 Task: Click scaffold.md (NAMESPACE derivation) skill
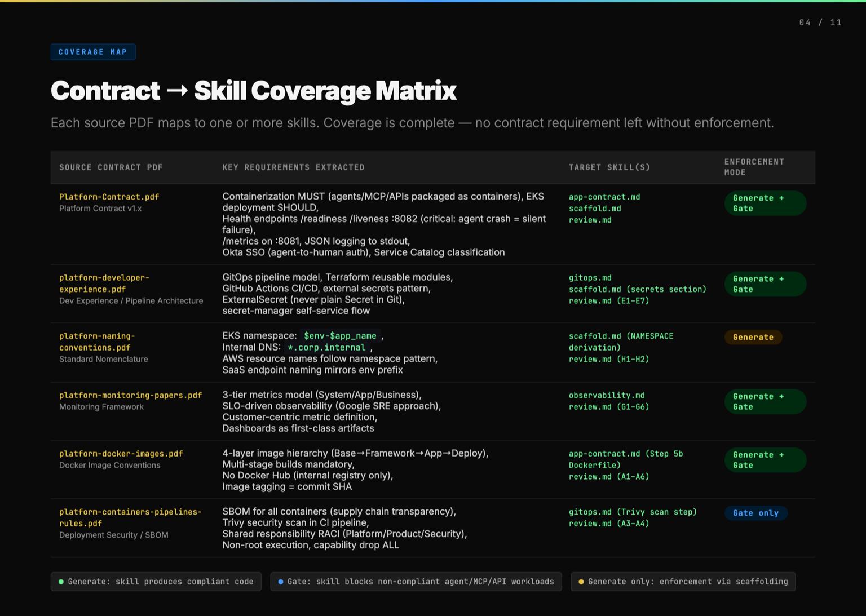pos(621,342)
